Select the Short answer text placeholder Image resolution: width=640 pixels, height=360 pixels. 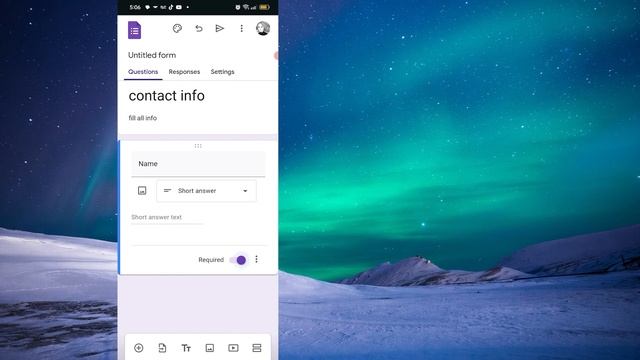coord(156,217)
